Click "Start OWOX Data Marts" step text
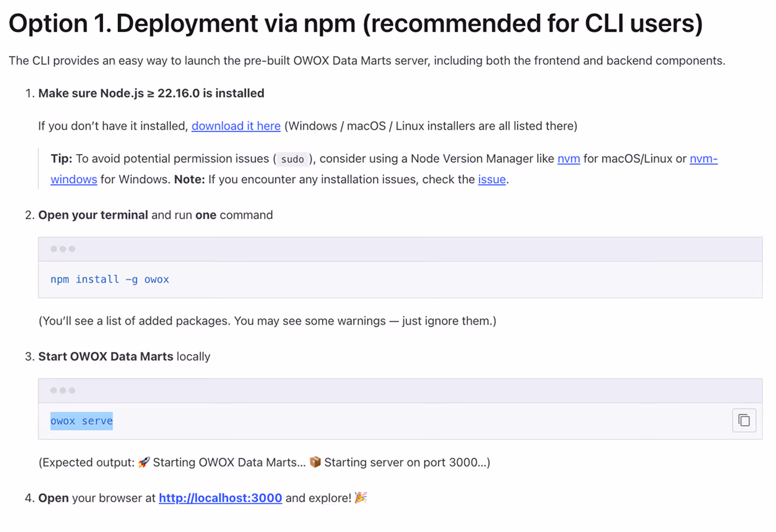 coord(106,356)
